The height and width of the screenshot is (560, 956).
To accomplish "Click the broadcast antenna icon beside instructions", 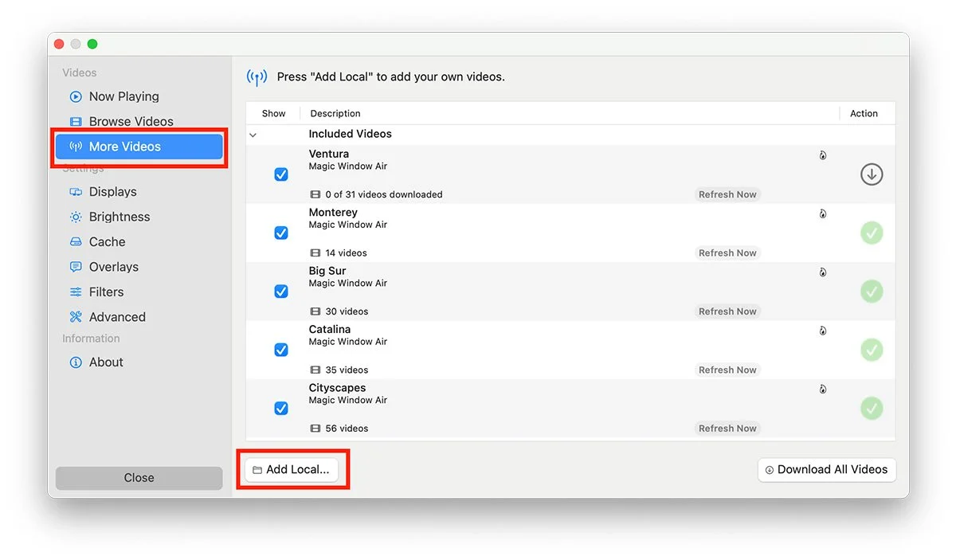I will point(257,77).
